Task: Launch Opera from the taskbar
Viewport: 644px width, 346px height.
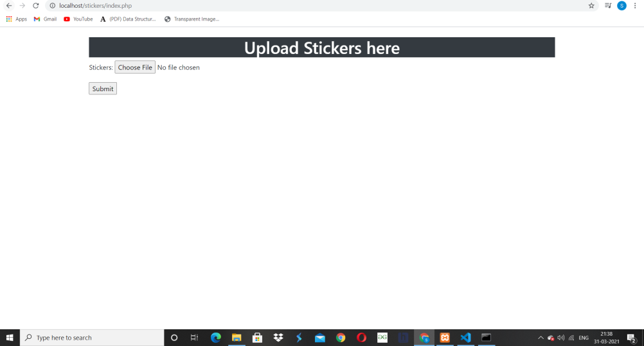Action: click(x=361, y=338)
